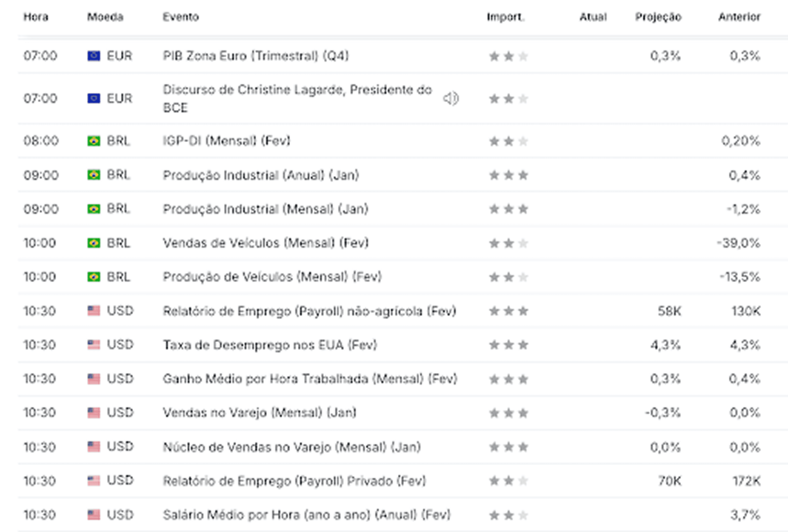Open Ganho Médio por Hora Trabalhada event
Viewport: 788px width, 532px height.
tap(310, 379)
